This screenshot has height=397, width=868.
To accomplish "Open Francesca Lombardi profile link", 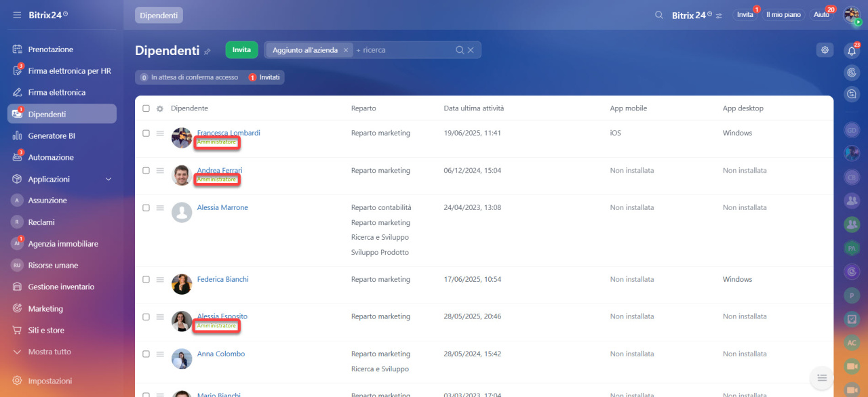I will coord(229,133).
